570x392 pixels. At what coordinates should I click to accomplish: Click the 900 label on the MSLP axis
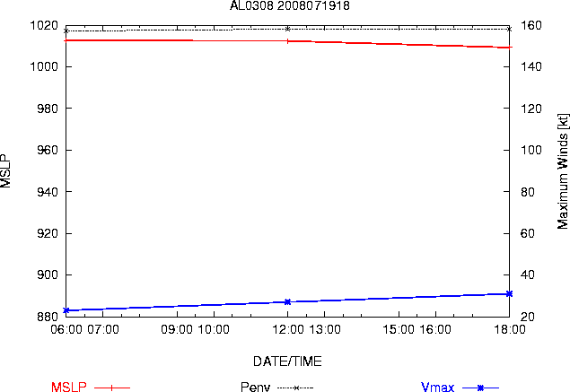(x=48, y=274)
